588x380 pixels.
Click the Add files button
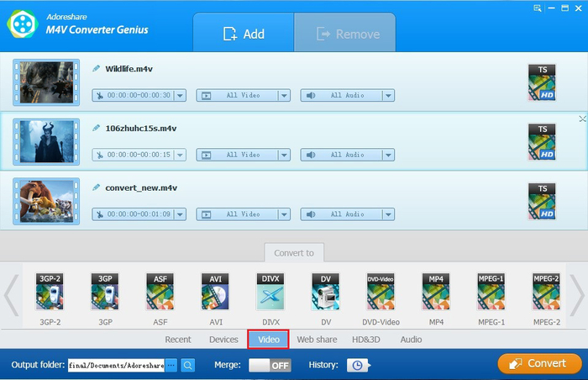pos(244,33)
